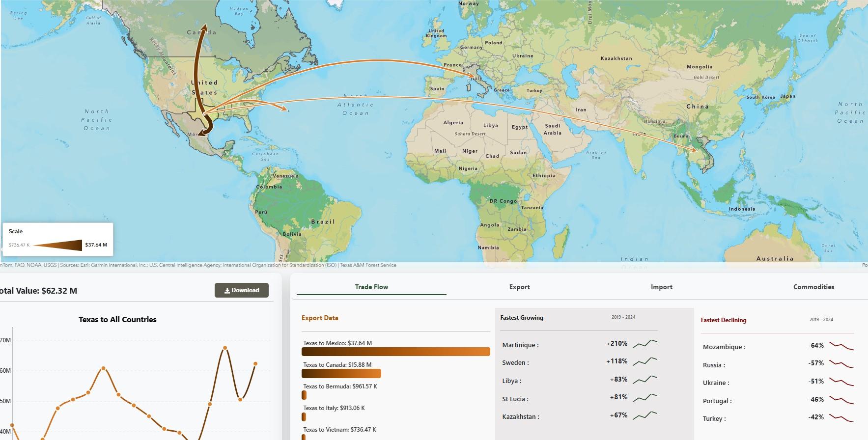Click the Texas to Italy bar
Image resolution: width=868 pixels, height=440 pixels.
pos(304,416)
